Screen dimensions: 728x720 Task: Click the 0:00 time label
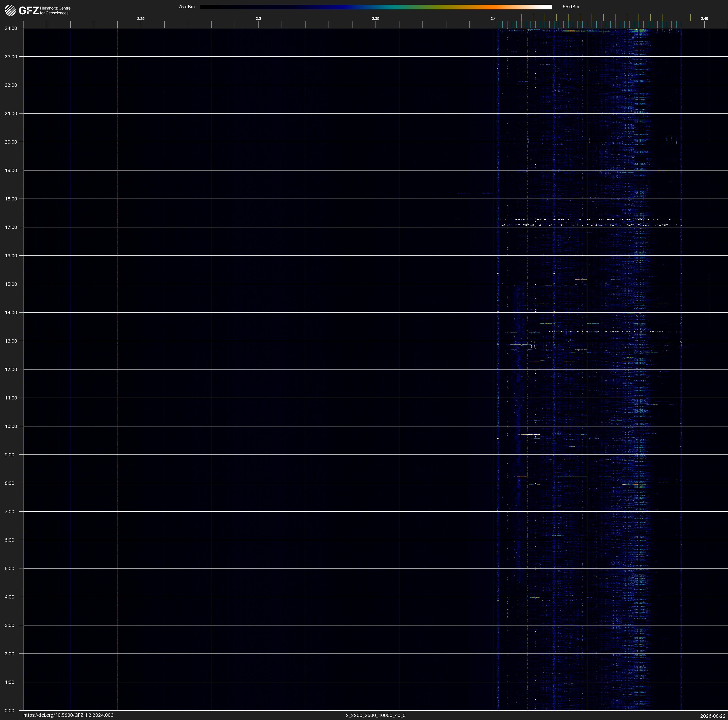coord(10,711)
